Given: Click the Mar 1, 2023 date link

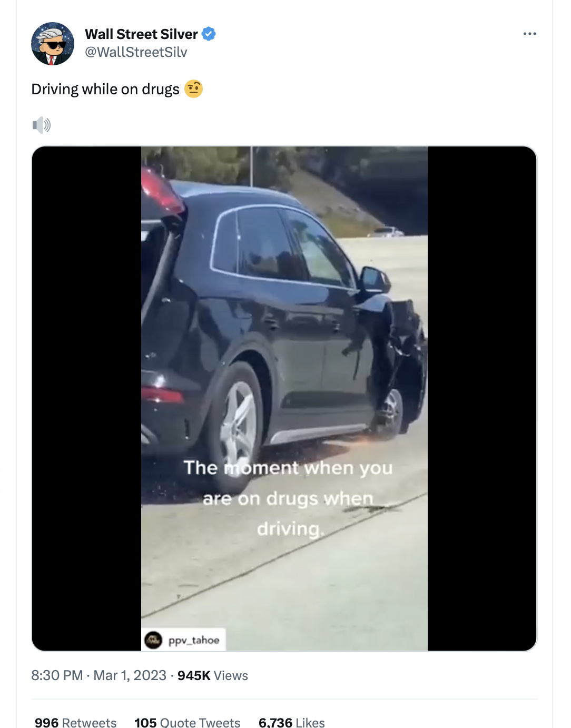Looking at the screenshot, I should coord(130,675).
